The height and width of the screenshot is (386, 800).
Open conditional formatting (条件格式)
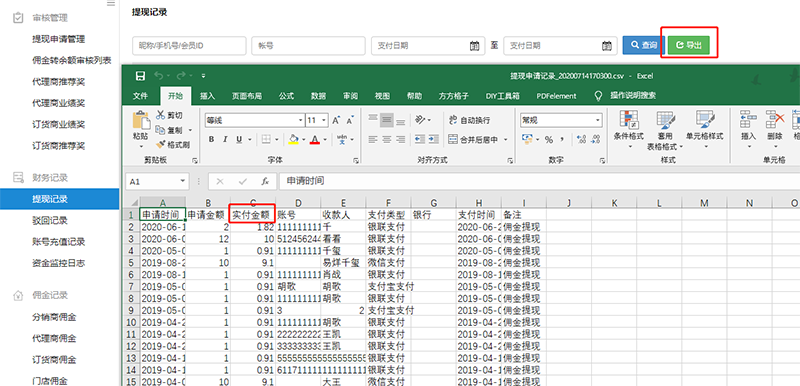pyautogui.click(x=628, y=130)
